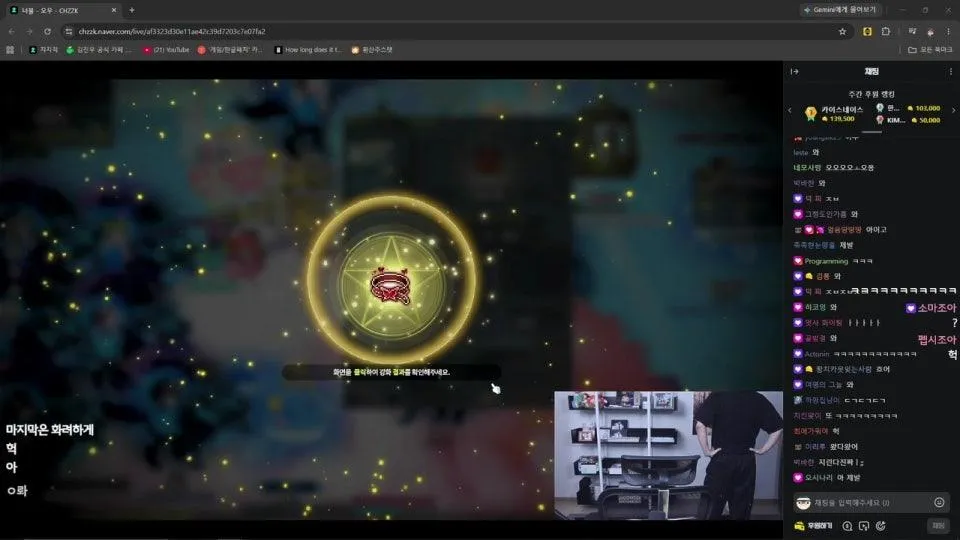The width and height of the screenshot is (960, 540).
Task: Open the 모든 북마크 bookmarks folder
Action: click(x=929, y=50)
